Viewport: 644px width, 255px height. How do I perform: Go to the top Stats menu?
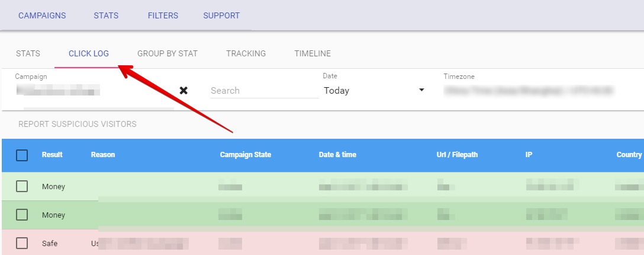(x=106, y=15)
